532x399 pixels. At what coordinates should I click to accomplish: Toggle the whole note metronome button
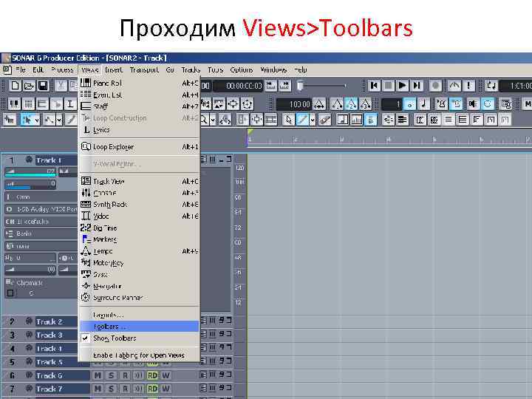(409, 104)
